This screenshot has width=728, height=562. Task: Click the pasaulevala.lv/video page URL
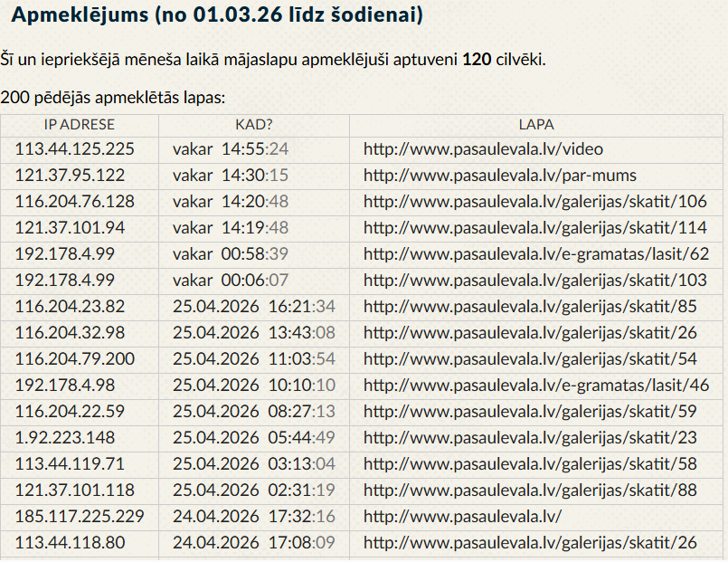click(x=483, y=149)
